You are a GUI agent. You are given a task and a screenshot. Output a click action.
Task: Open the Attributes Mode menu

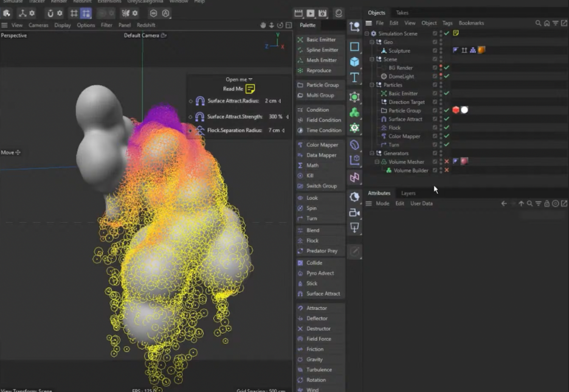(x=382, y=204)
